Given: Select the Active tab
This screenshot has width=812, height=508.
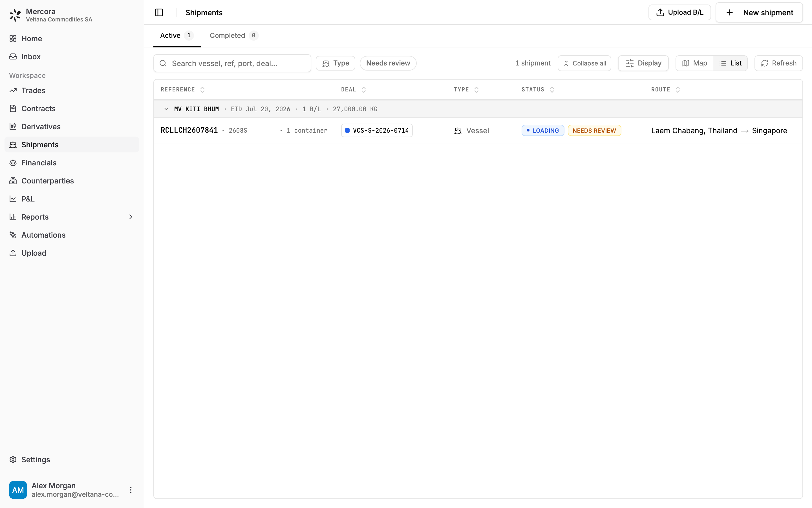Looking at the screenshot, I should 177,36.
